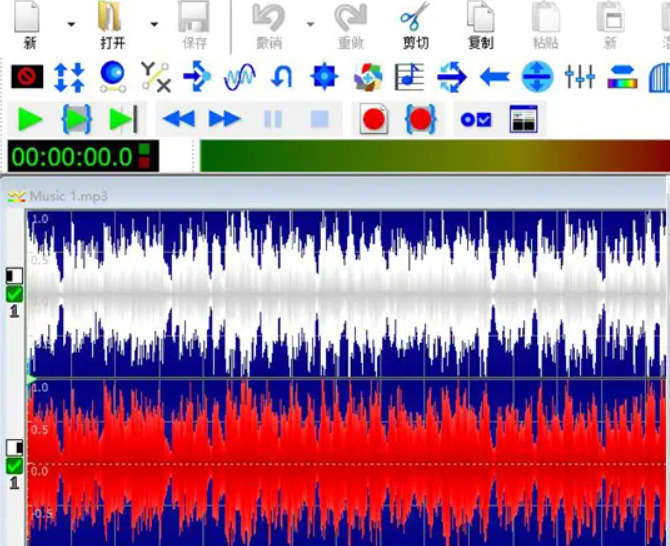Click the 保存 save button

coord(194,25)
